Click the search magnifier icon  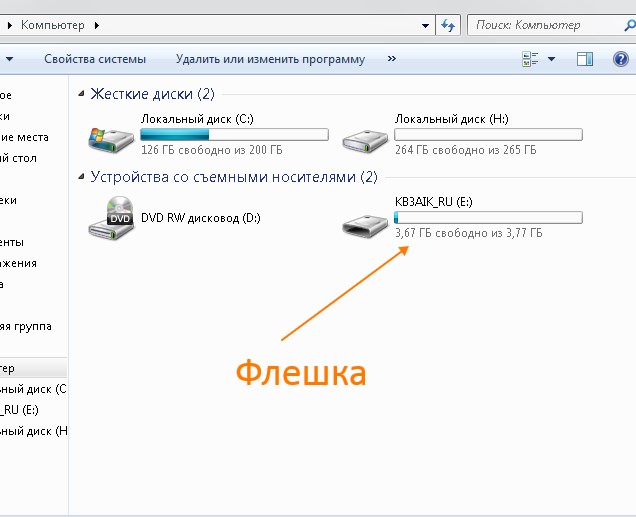click(x=629, y=26)
